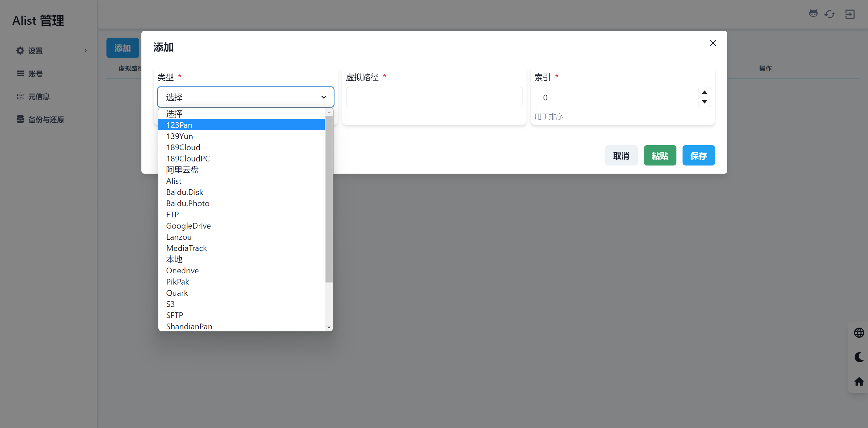Viewport: 868px width, 428px height.
Task: Go to home via house icon
Action: [859, 382]
